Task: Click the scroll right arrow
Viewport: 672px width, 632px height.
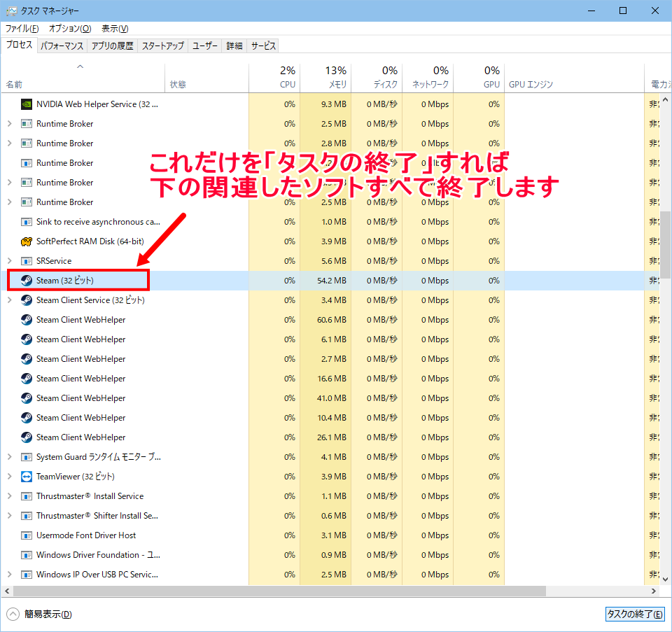Action: point(654,591)
